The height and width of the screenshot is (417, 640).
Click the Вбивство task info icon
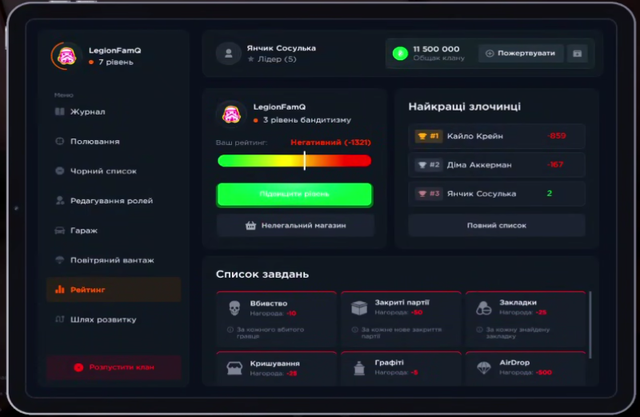coord(230,330)
